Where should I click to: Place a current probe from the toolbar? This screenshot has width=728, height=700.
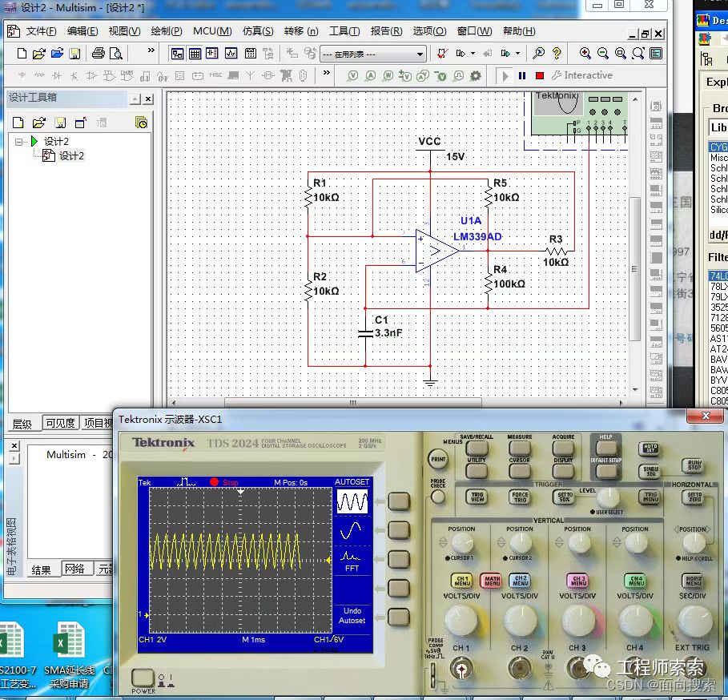[370, 75]
